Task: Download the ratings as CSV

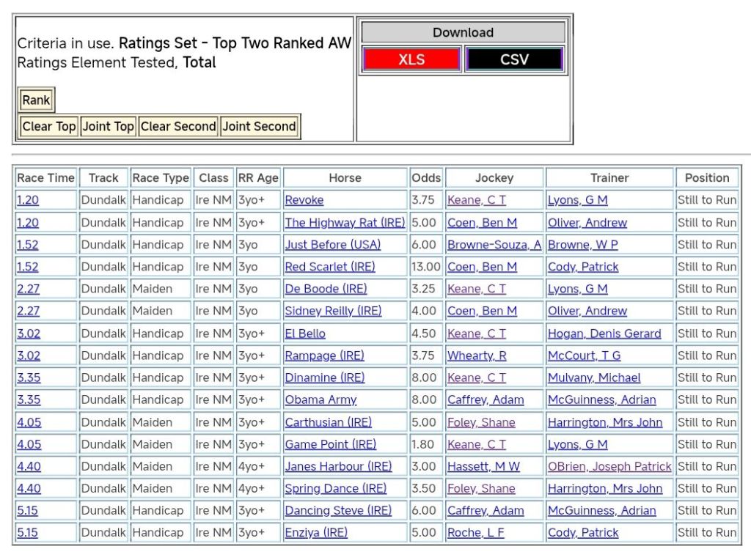Action: click(514, 59)
